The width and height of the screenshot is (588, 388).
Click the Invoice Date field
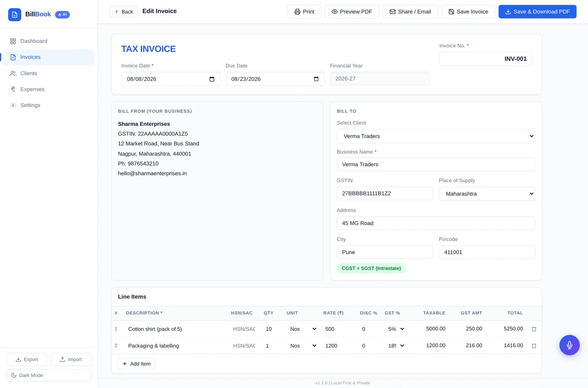pos(171,79)
